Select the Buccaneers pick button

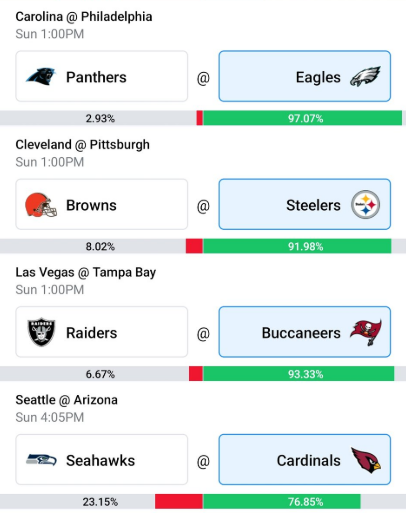(x=305, y=332)
